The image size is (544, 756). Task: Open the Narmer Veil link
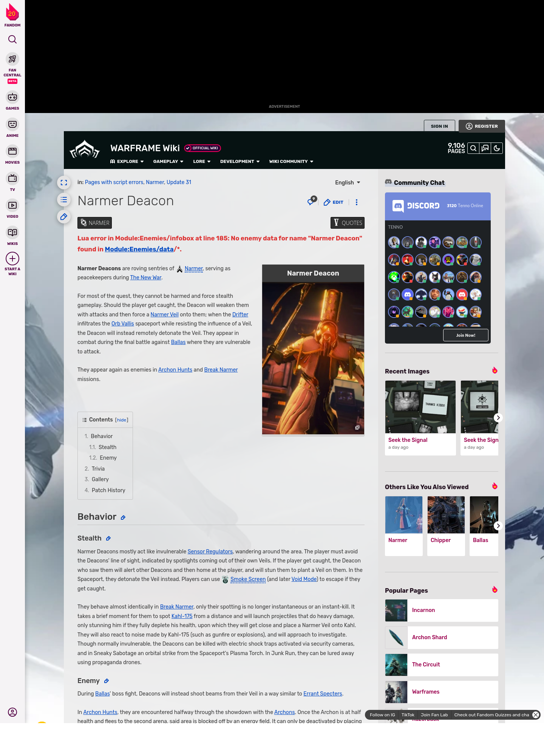(164, 314)
